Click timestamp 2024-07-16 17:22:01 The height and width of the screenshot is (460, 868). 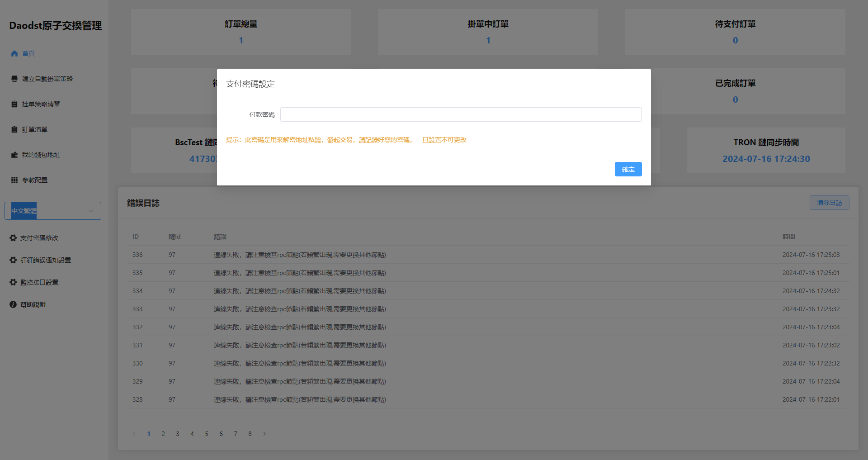811,399
